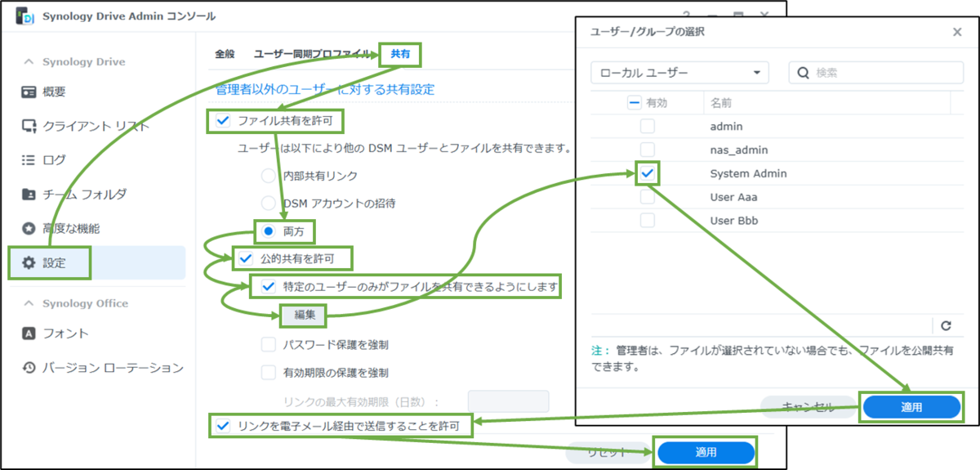The image size is (980, 470).
Task: Close the ユーザー/グループの選択 dialog
Action: click(x=957, y=32)
